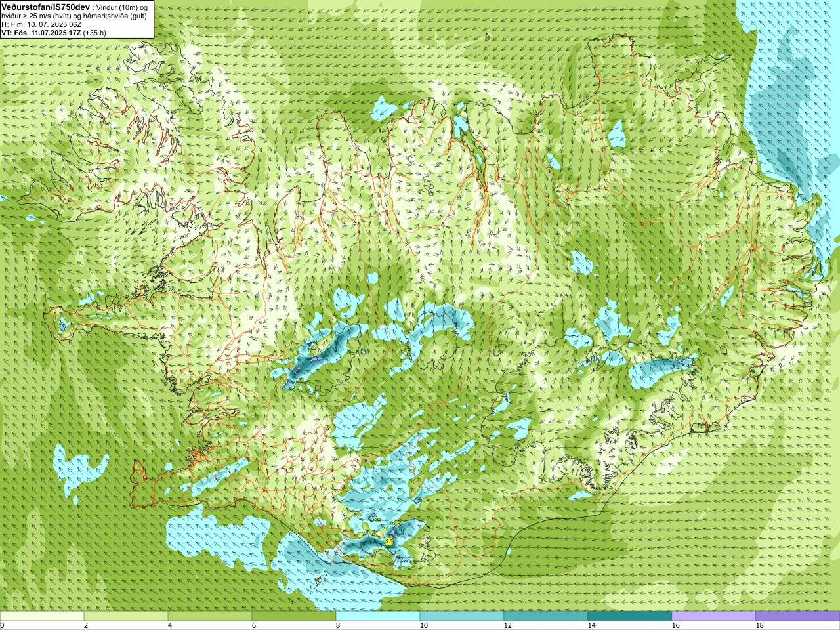Click the IT: Fim. 10. 07. 2025 06Z line

coord(41,24)
